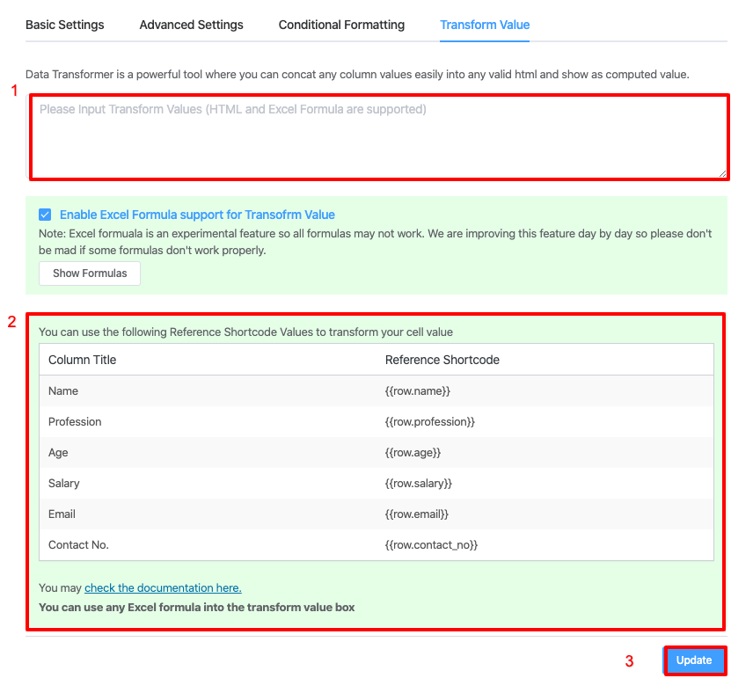Image resolution: width=753 pixels, height=700 pixels.
Task: Select the Transform Value tab
Action: 485,25
